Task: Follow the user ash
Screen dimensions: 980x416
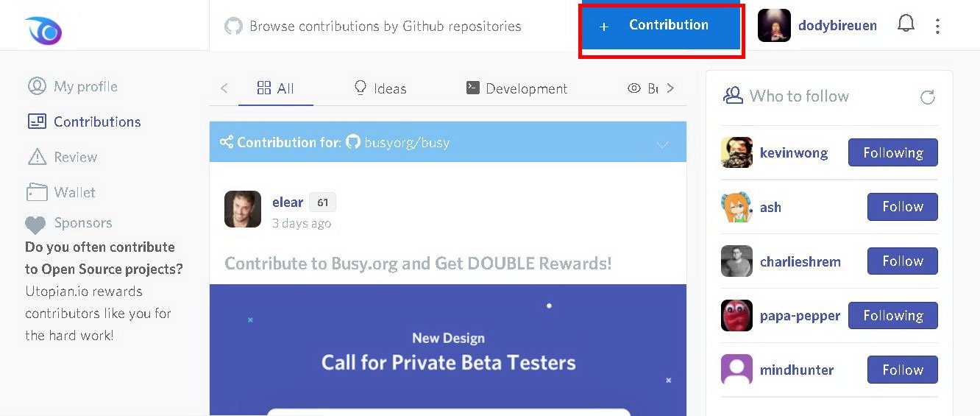Action: [x=902, y=207]
